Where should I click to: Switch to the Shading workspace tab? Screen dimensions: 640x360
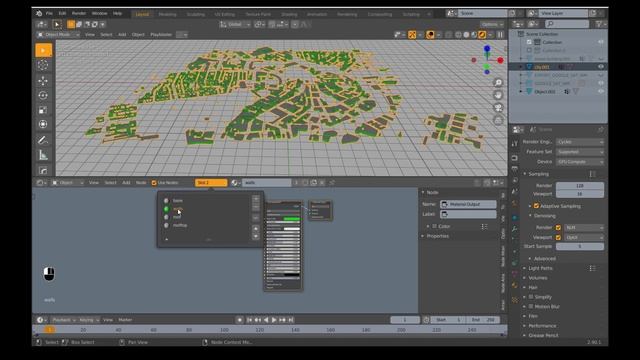click(x=289, y=14)
